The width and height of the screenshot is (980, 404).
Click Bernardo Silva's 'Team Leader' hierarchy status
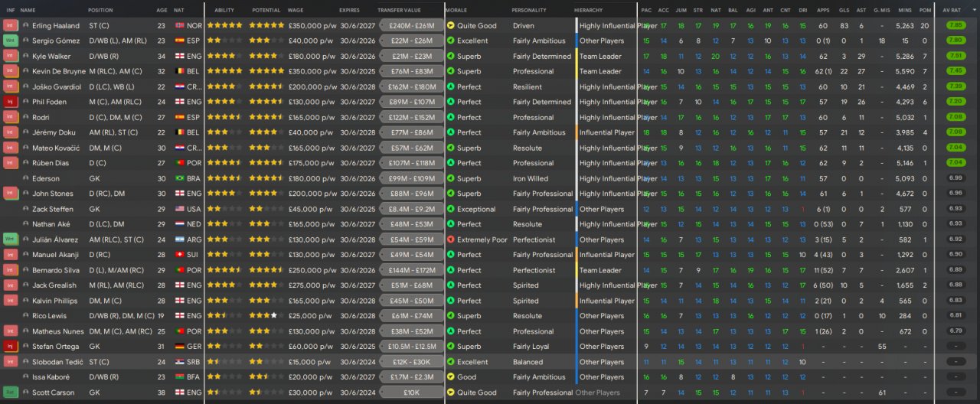pyautogui.click(x=600, y=270)
